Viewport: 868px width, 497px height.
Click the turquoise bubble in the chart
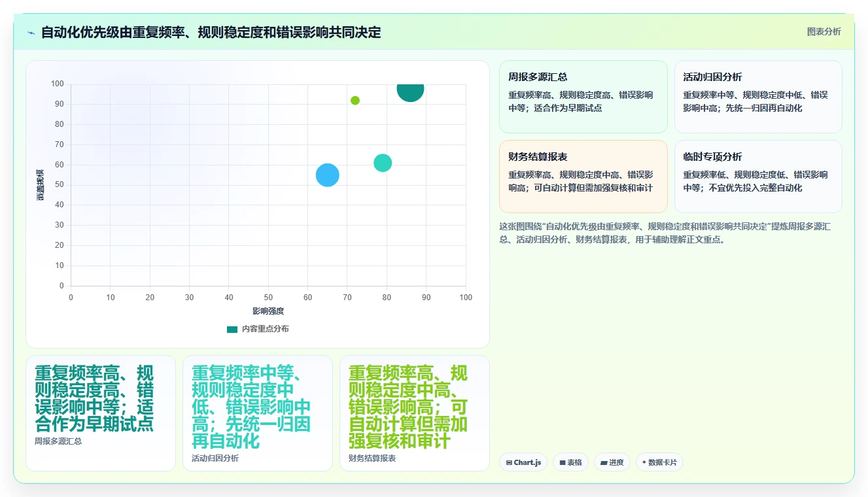(x=383, y=163)
